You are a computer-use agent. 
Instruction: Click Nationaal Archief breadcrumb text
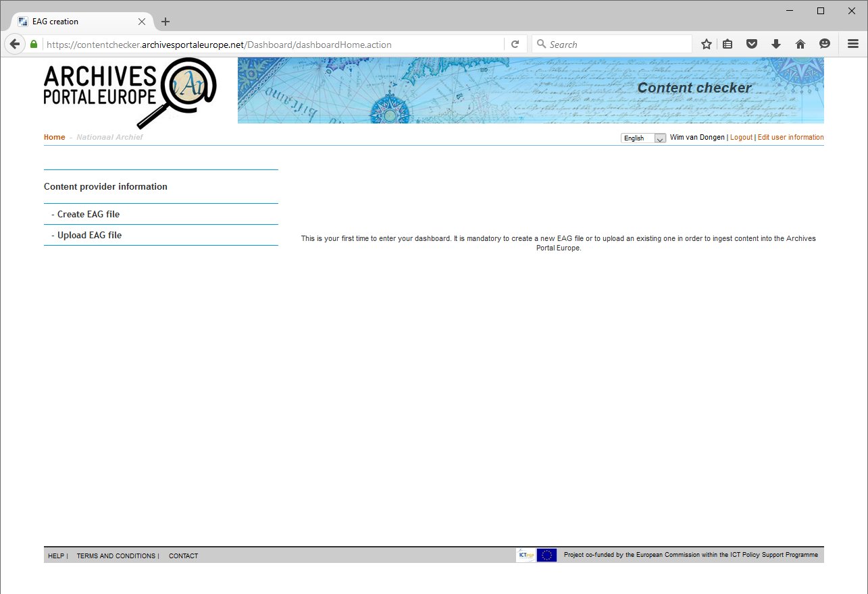109,137
